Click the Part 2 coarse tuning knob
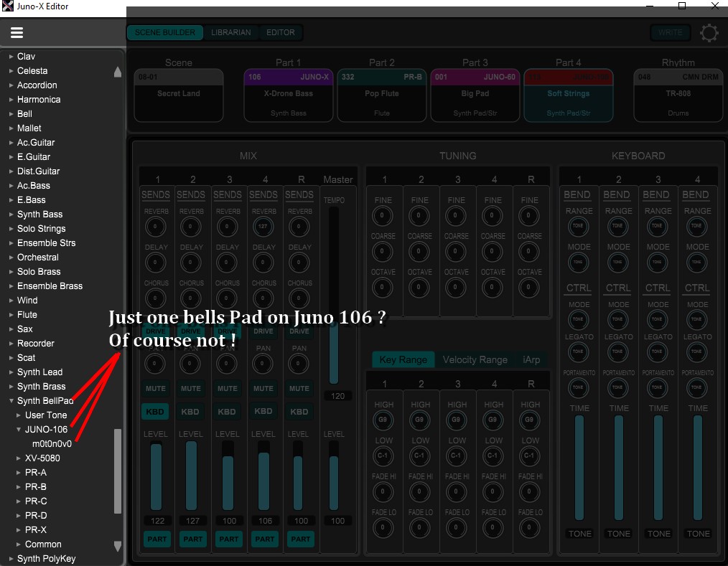728x566 pixels. [419, 251]
